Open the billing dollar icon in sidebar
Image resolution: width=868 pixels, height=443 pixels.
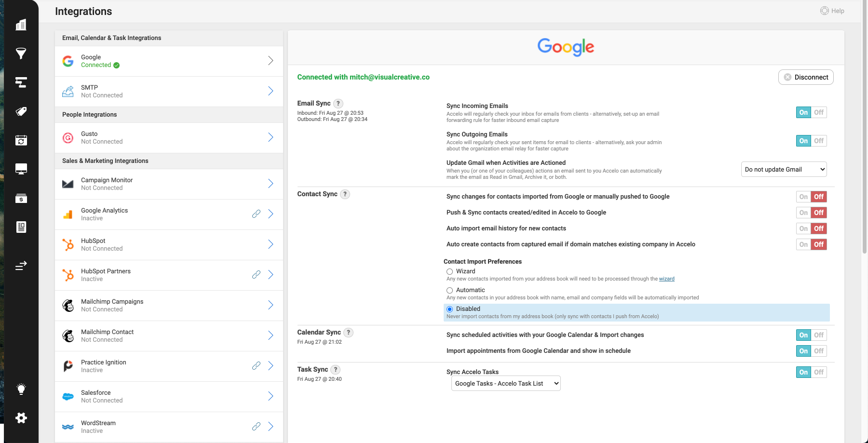(21, 198)
